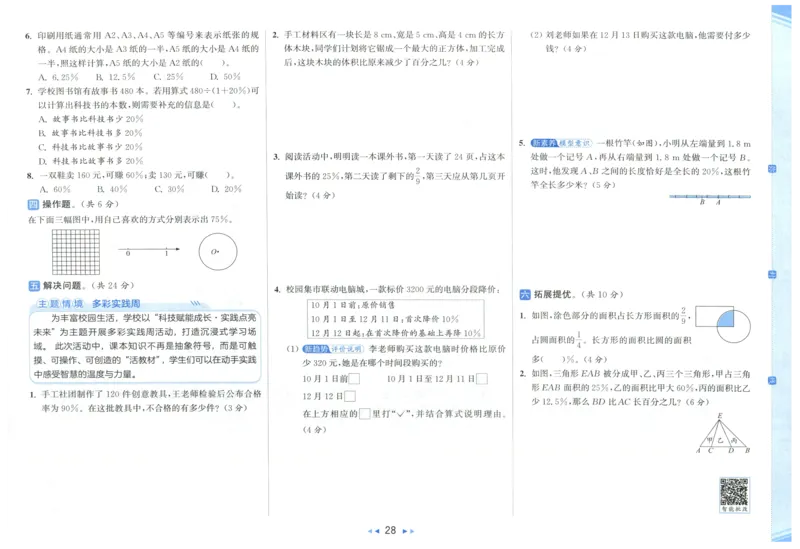Choose option C. 科技书比故事书少20%
This screenshot has height=549, width=800.
(91, 147)
